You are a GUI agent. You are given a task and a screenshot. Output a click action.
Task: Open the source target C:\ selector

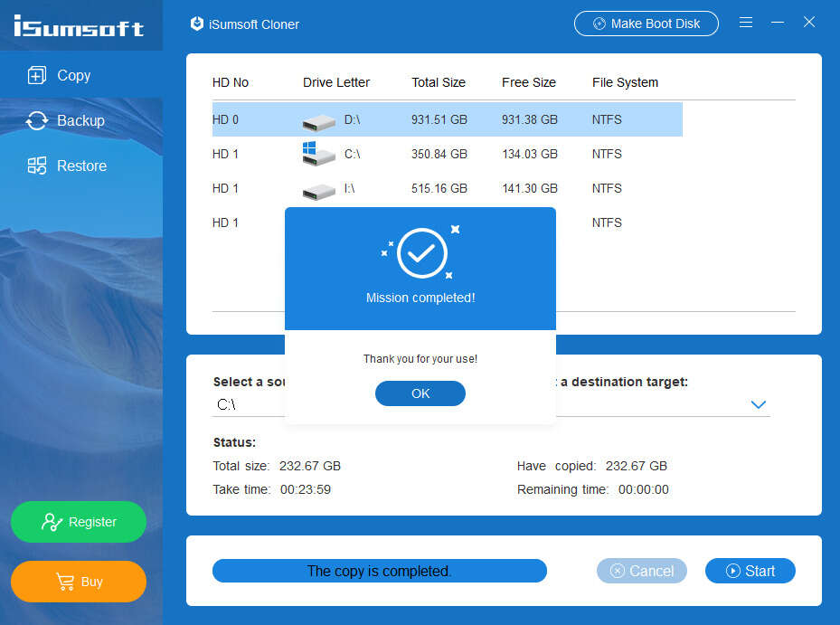coord(250,404)
